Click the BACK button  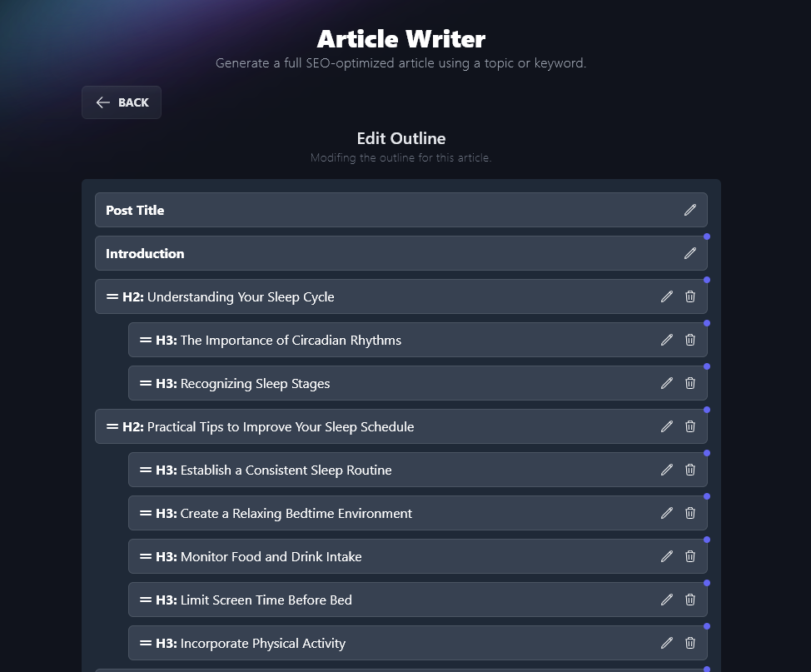(x=121, y=102)
